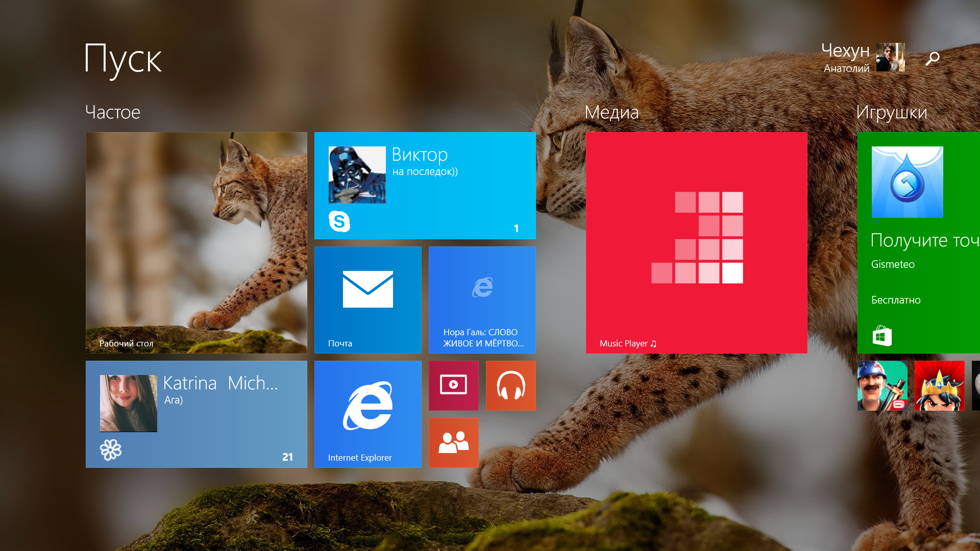Screen dimensions: 980x551
Task: Open the headphones music app tile
Action: point(510,386)
